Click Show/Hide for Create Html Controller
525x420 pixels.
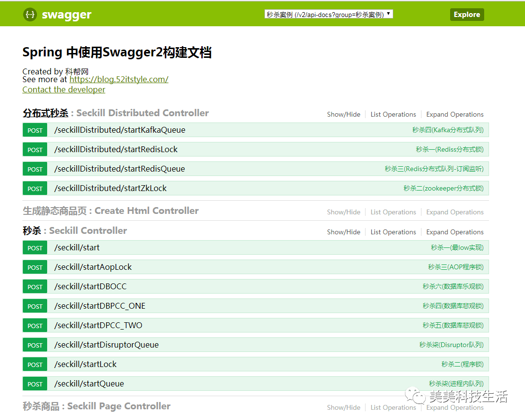344,212
